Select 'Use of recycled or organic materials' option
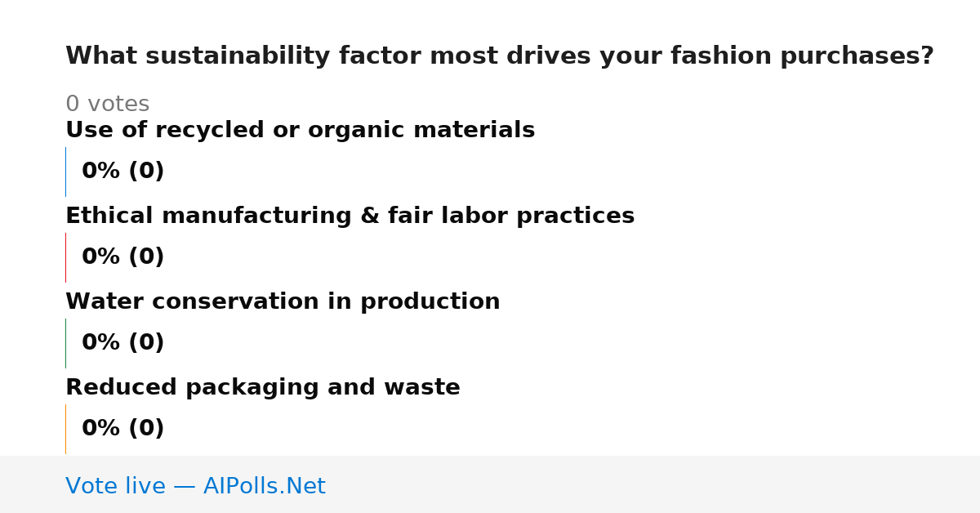980x513 pixels. click(300, 131)
